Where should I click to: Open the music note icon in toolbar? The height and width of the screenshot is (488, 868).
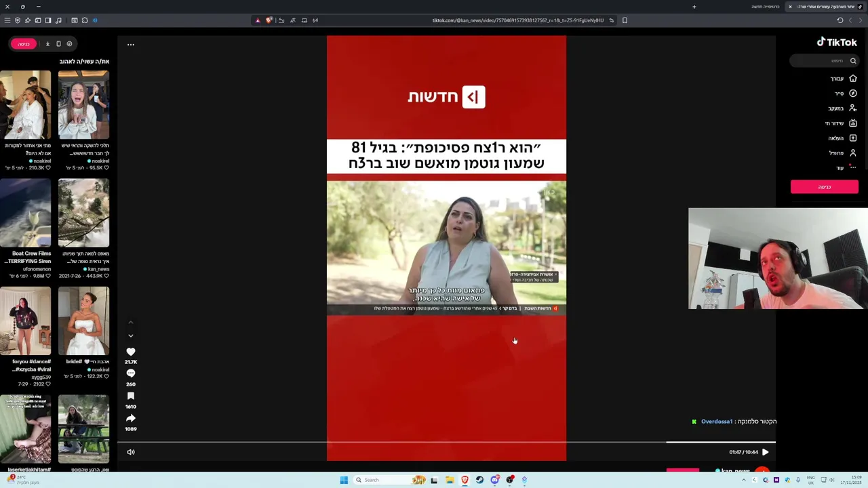tap(58, 20)
